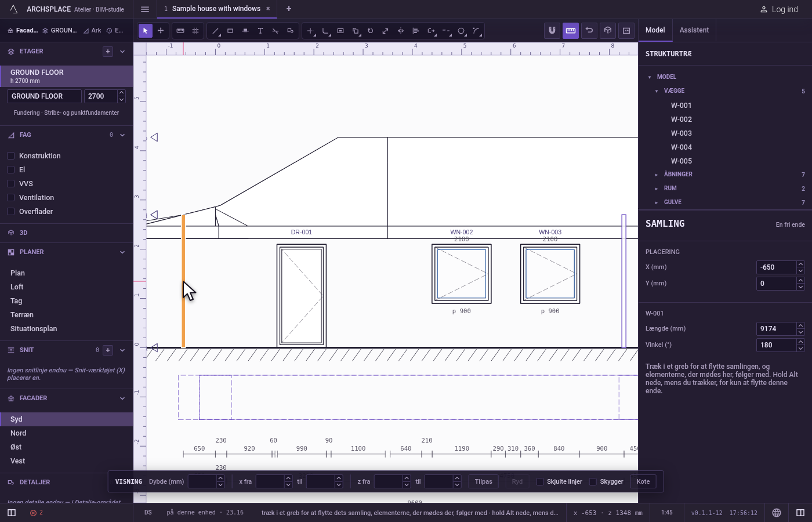Screen dimensions: 812x522
Task: Open the 3D cube view icon
Action: coord(608,31)
